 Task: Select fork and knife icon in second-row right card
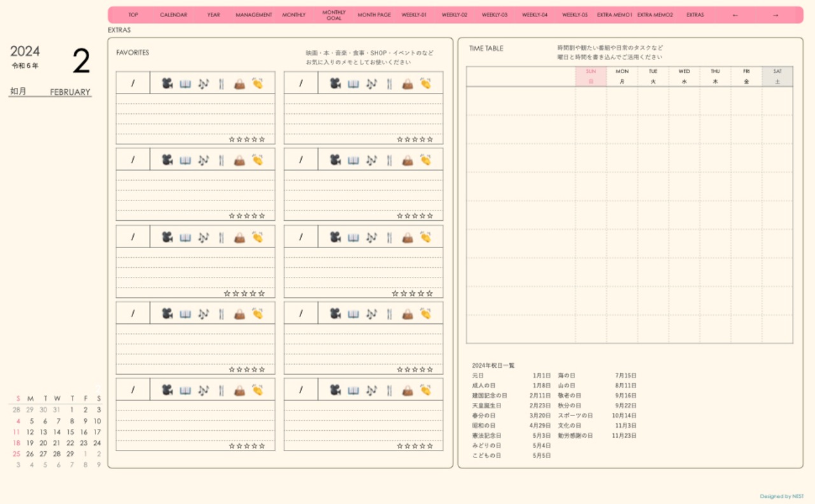(390, 160)
